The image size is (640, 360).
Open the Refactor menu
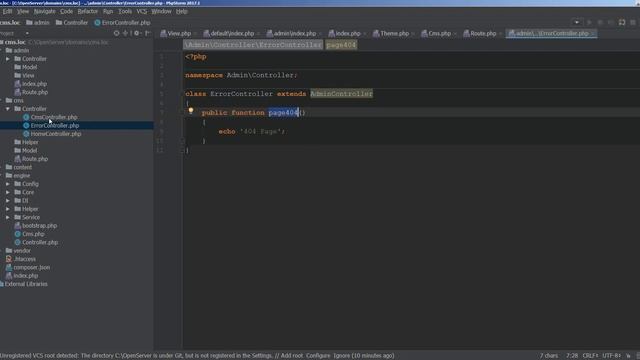point(88,11)
